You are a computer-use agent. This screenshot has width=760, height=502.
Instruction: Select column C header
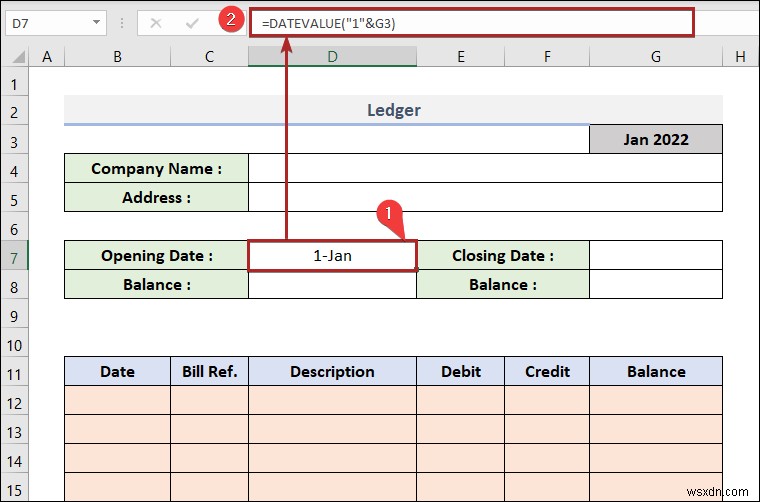(209, 57)
